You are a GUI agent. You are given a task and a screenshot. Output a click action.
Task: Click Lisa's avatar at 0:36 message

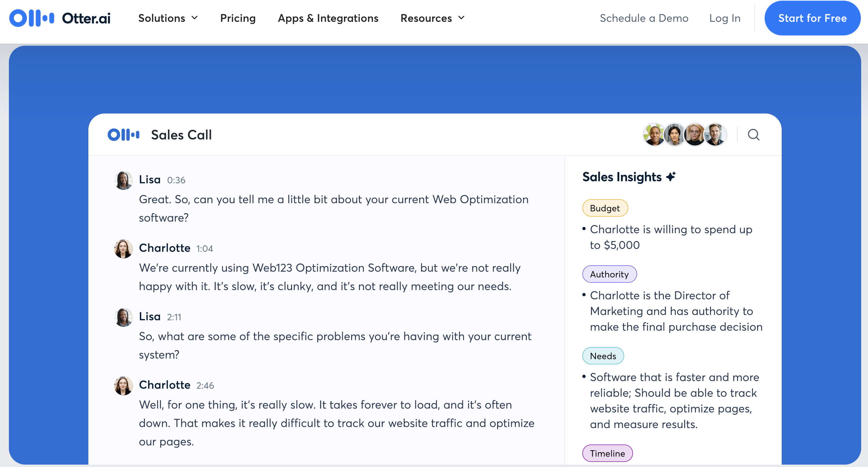tap(123, 180)
